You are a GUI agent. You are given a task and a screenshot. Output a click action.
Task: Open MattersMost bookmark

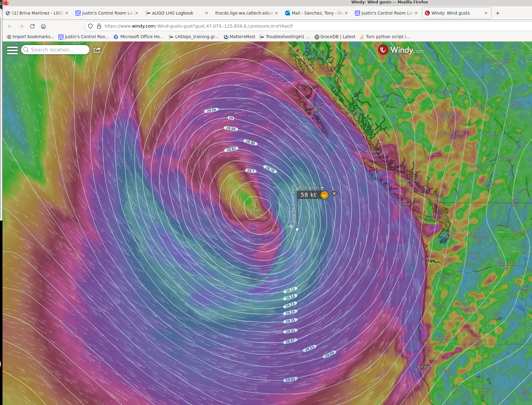[x=239, y=37]
